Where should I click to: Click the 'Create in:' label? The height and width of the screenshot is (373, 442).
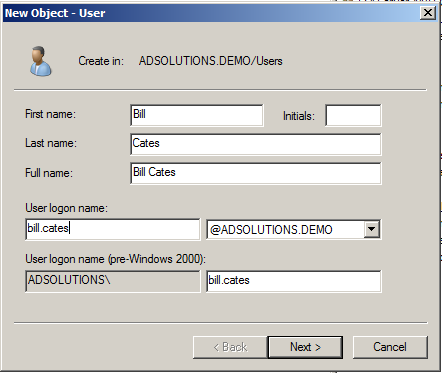tap(101, 61)
